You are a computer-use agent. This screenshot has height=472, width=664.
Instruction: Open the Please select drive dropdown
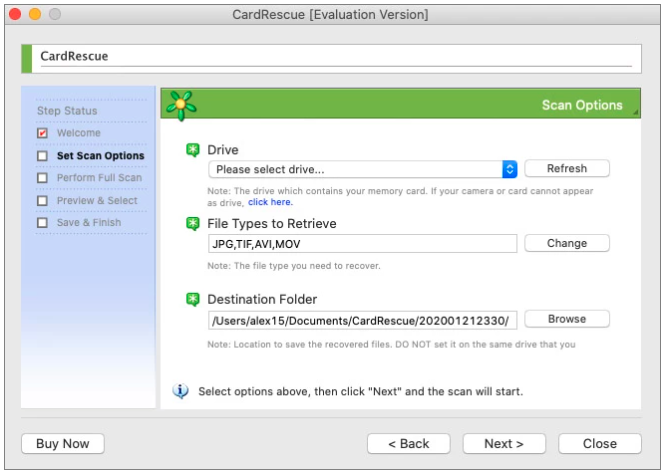coord(362,169)
